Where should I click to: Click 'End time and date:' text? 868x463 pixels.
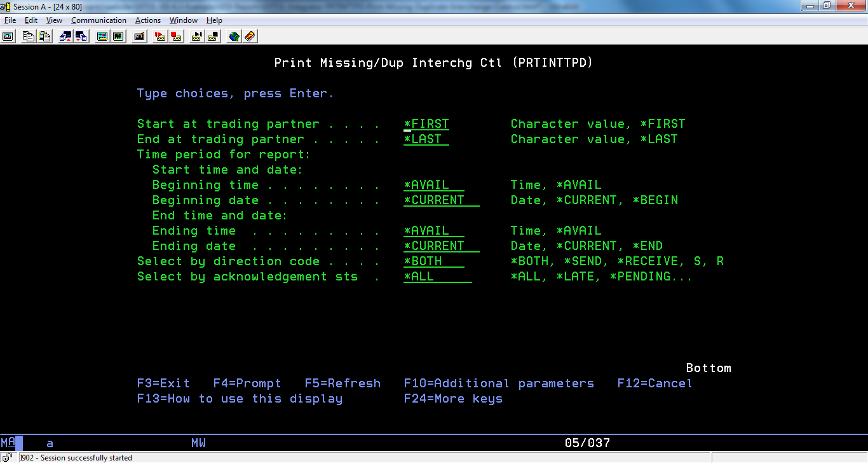click(220, 216)
